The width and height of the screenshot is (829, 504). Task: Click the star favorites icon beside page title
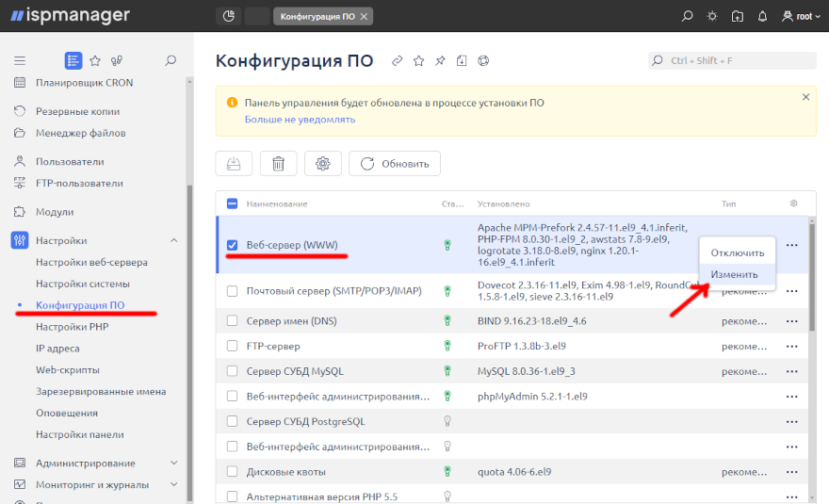click(418, 61)
